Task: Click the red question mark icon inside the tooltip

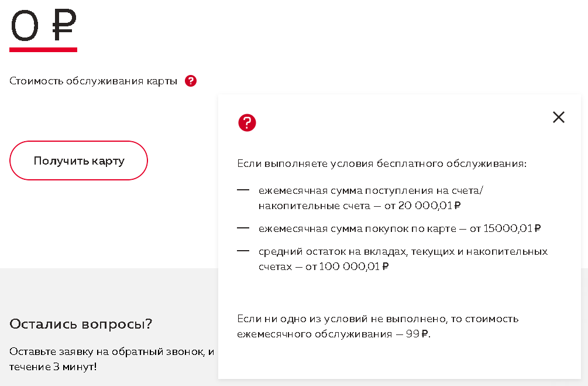Action: point(247,123)
